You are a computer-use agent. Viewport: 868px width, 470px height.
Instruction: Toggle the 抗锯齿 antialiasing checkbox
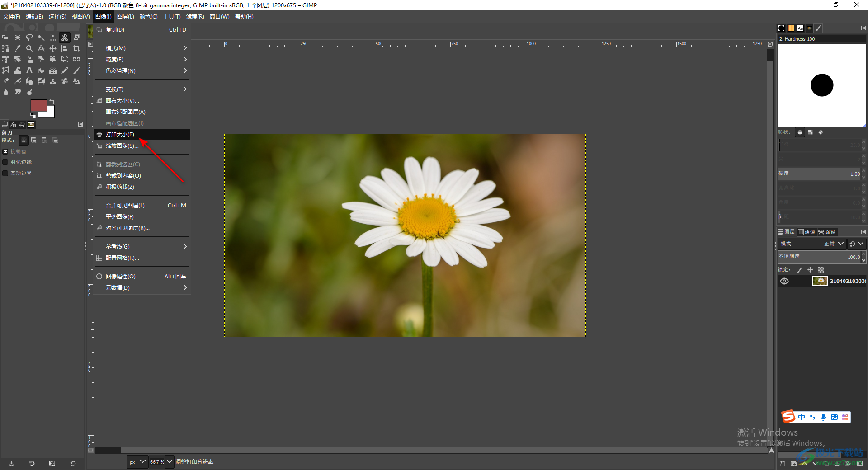[x=5, y=151]
